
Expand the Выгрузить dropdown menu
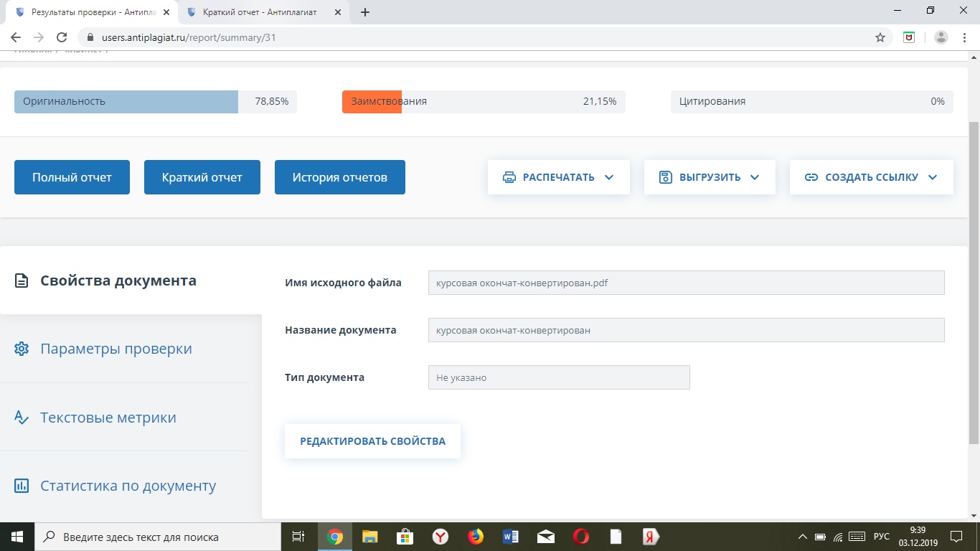tap(709, 177)
